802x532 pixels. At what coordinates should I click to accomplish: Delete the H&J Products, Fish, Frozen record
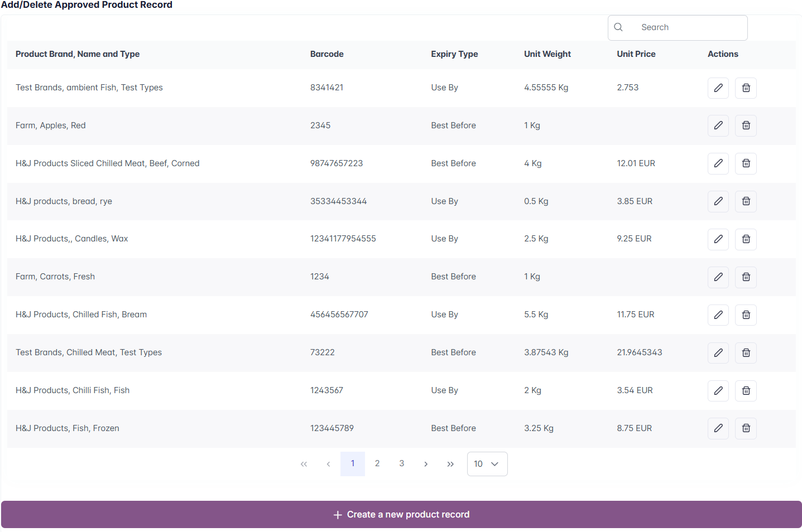(746, 428)
